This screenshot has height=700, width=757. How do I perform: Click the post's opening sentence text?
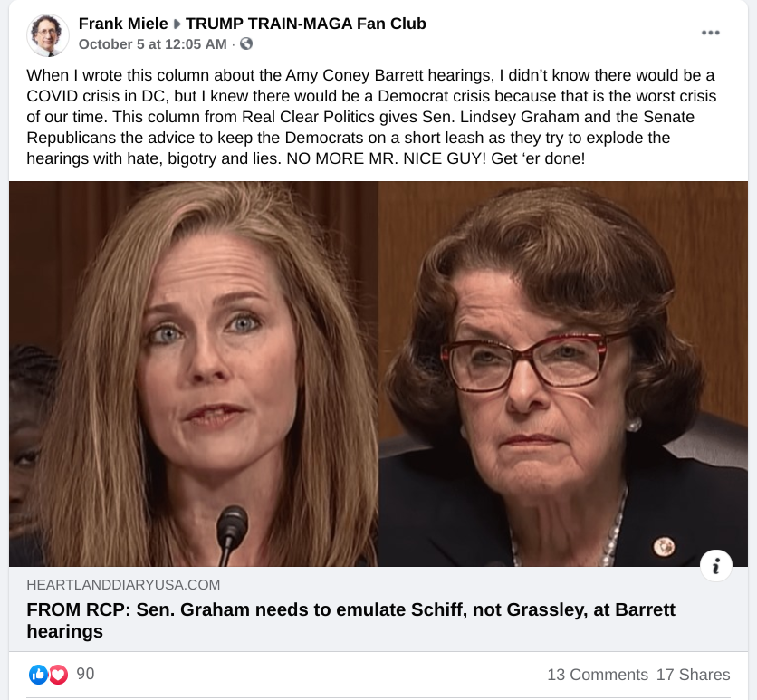pos(272,74)
